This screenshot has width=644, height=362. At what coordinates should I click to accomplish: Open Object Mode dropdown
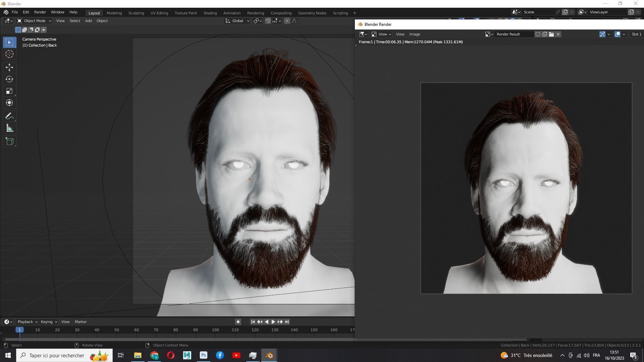pyautogui.click(x=34, y=21)
